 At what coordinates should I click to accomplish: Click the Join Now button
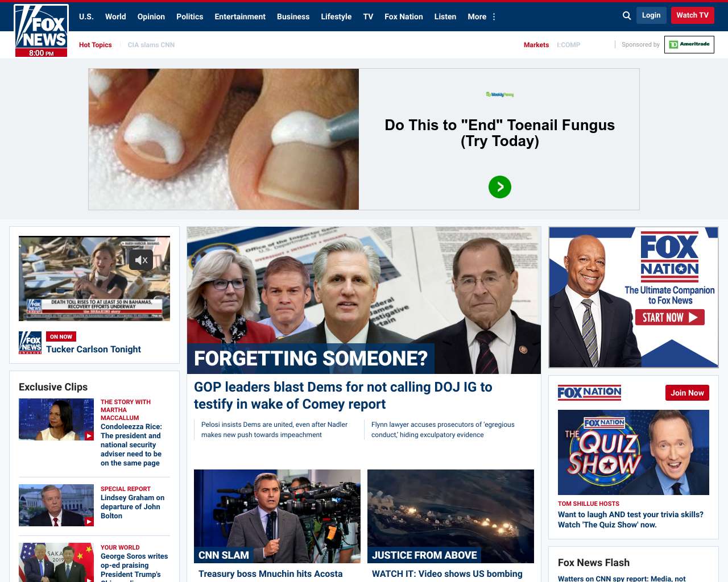coord(687,393)
